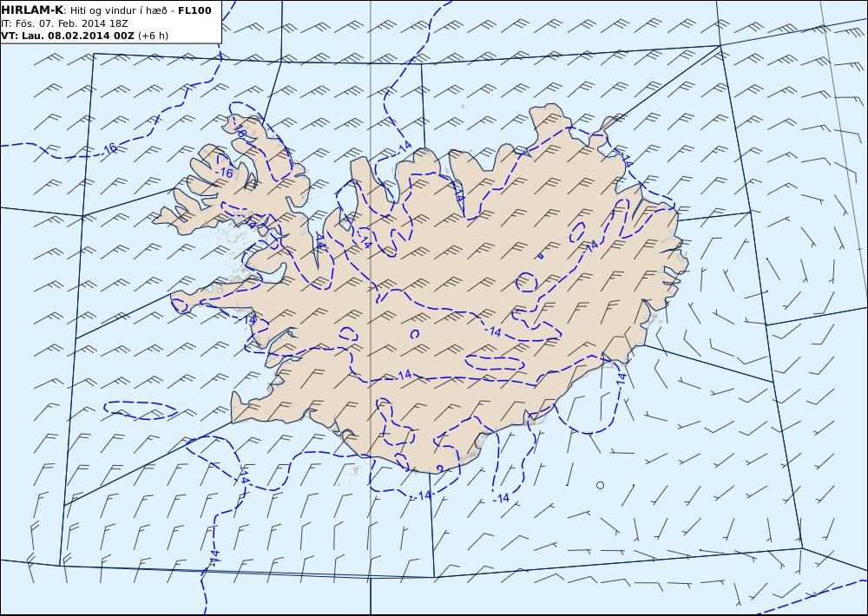Select the 'IT: Fös. 07. Feb. 2014 18Z' line

point(65,23)
